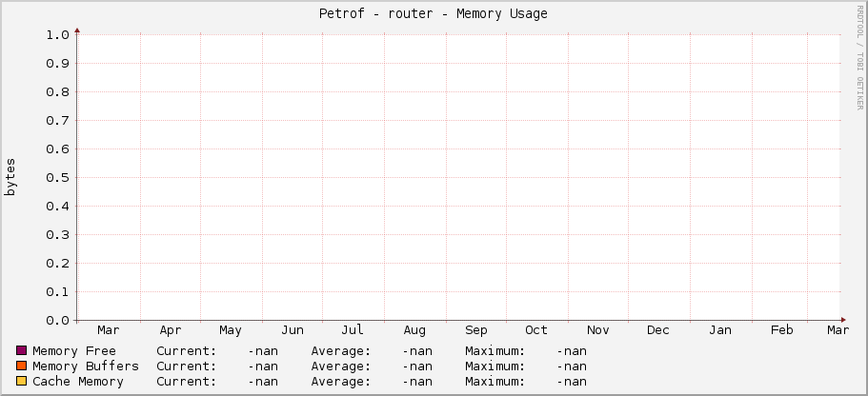Viewport: 868px width, 396px height.
Task: Click the y-axis value 1.0
Action: click(x=57, y=35)
